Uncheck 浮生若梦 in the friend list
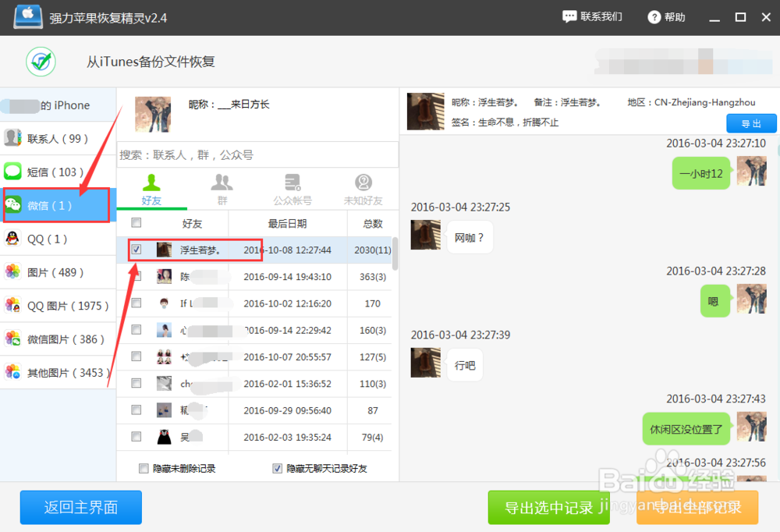Viewport: 780px width, 532px height. point(136,250)
